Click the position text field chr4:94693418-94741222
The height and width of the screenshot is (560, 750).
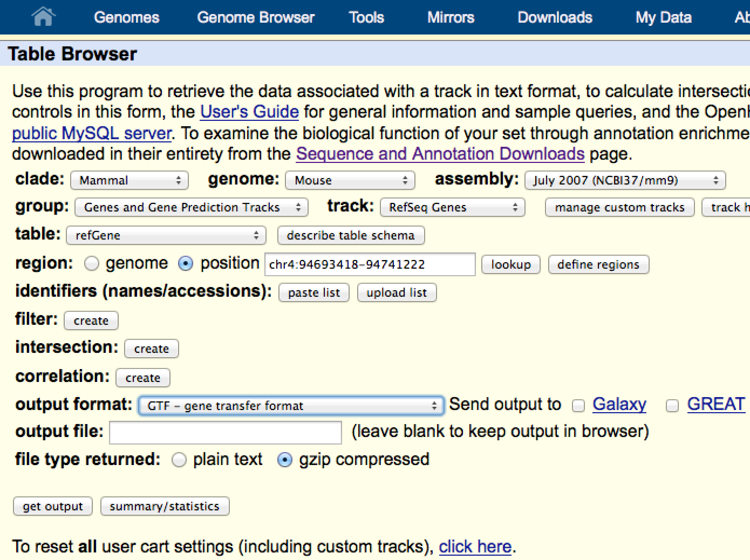click(x=370, y=264)
